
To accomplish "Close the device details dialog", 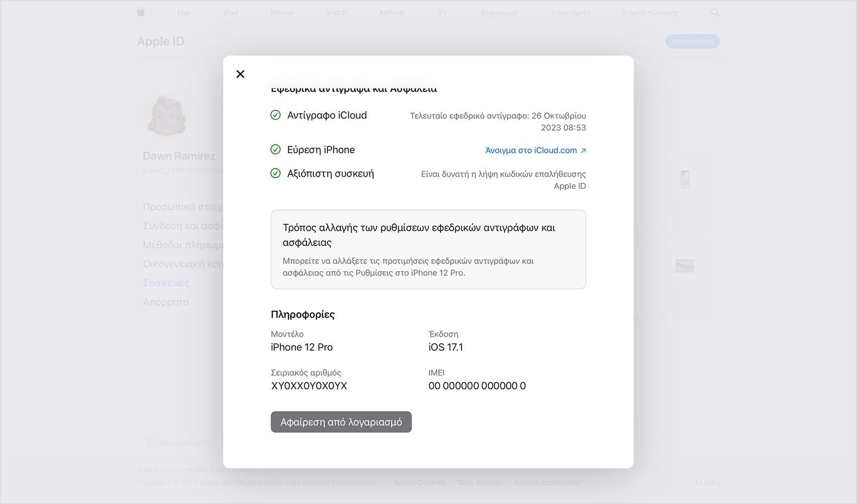I will pyautogui.click(x=240, y=74).
